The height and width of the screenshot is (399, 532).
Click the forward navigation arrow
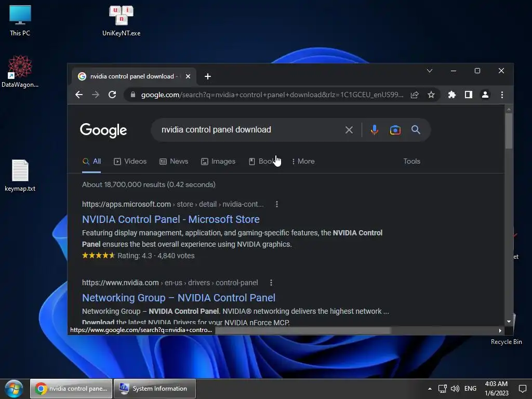(96, 95)
